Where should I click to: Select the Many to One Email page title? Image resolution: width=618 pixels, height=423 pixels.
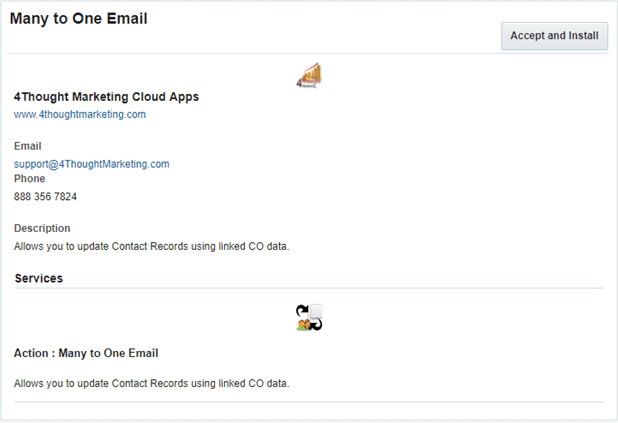tap(78, 19)
